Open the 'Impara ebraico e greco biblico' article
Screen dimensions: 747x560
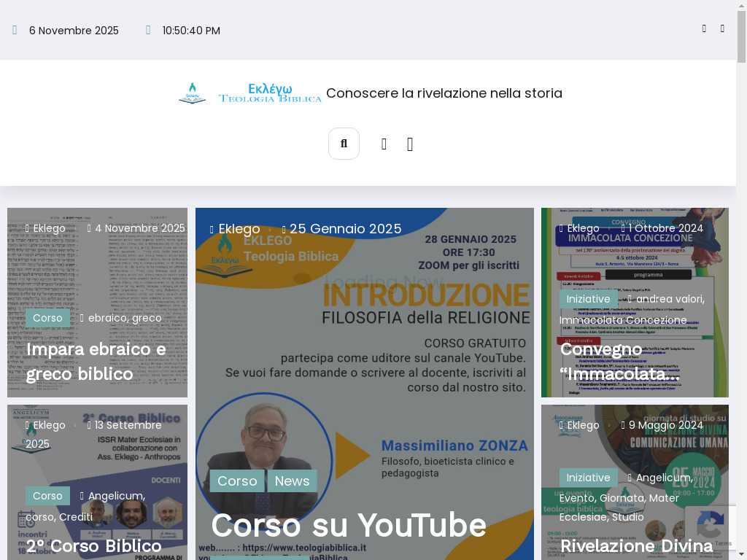(x=96, y=362)
